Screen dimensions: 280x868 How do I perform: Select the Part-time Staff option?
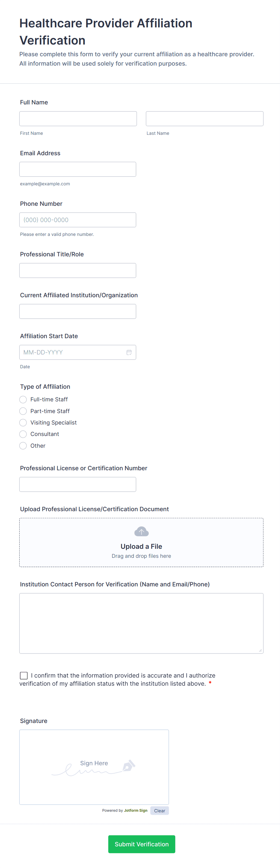23,411
